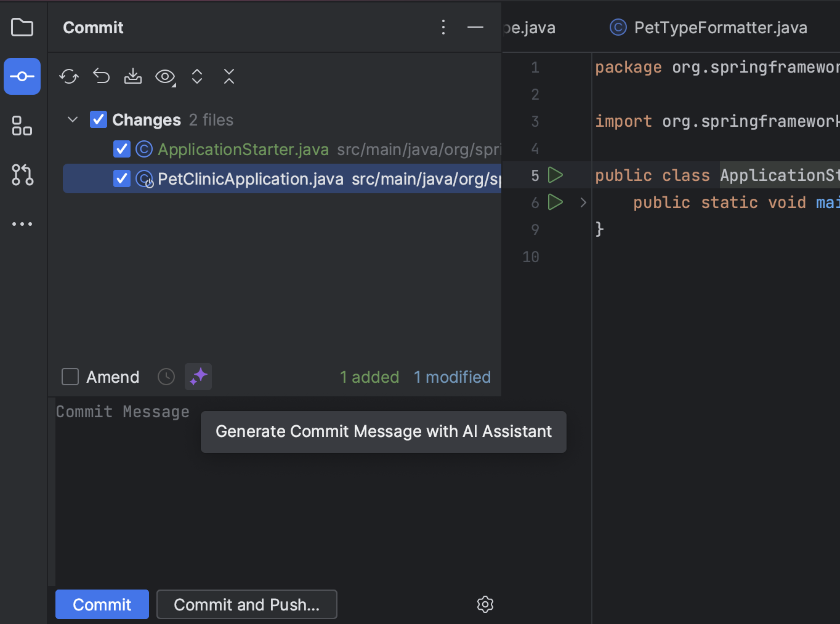Click the Refresh changes icon

pyautogui.click(x=69, y=77)
